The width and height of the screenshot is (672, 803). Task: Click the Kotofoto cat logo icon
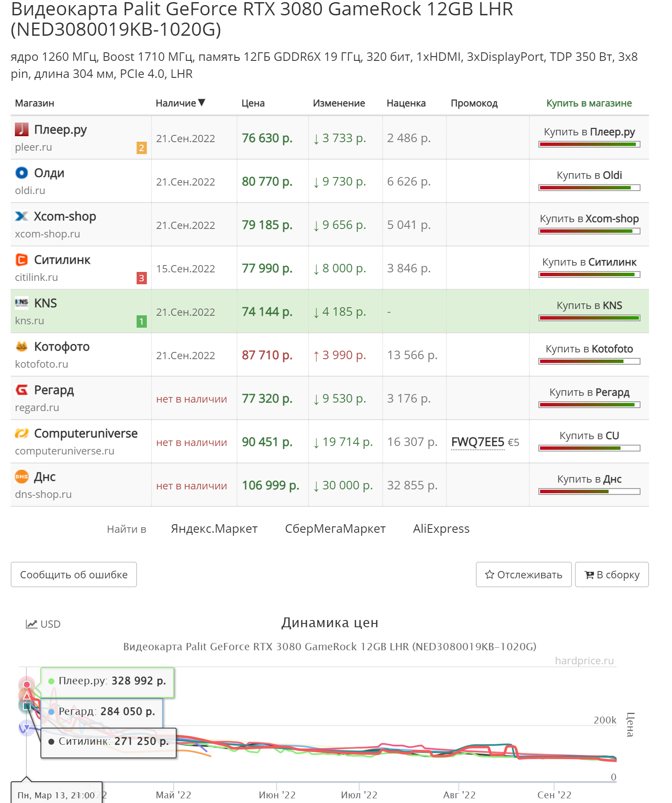(x=22, y=346)
